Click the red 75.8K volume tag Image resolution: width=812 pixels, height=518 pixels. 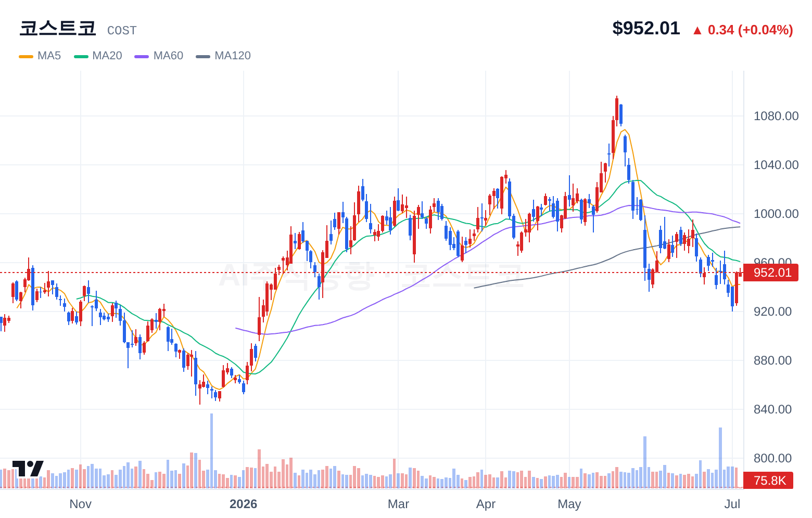tap(768, 481)
